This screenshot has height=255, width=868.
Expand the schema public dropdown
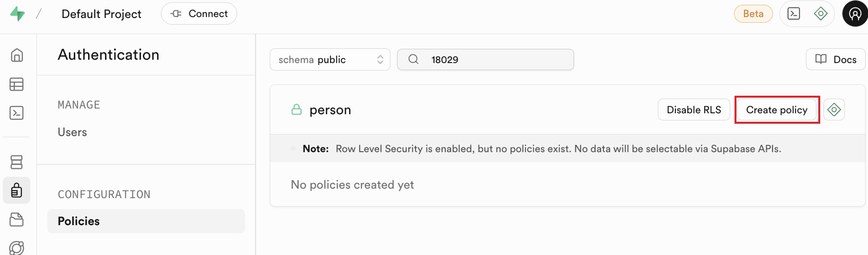330,60
